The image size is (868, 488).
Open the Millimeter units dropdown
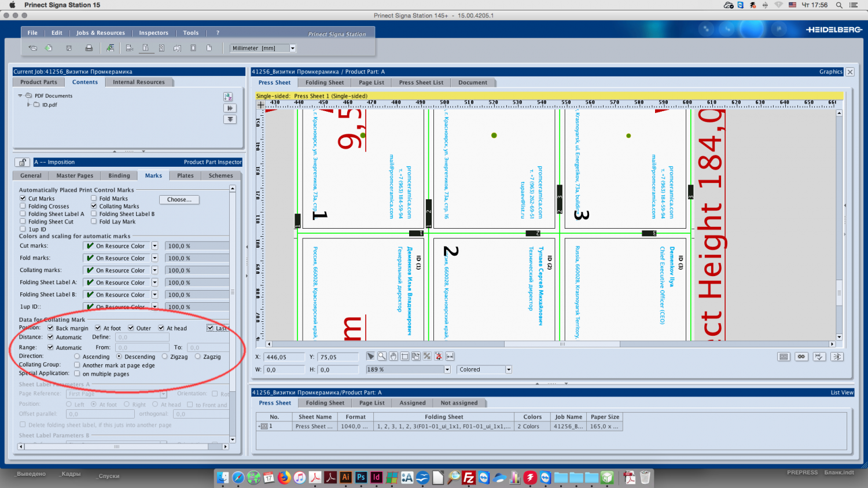pyautogui.click(x=293, y=48)
